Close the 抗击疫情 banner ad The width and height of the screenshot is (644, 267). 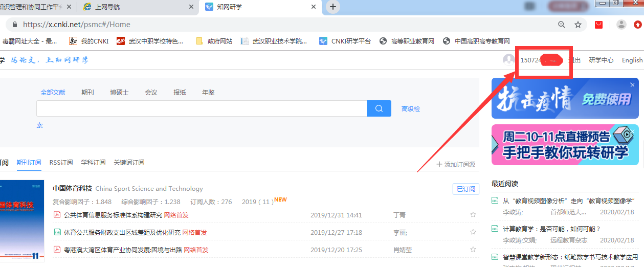[632, 85]
